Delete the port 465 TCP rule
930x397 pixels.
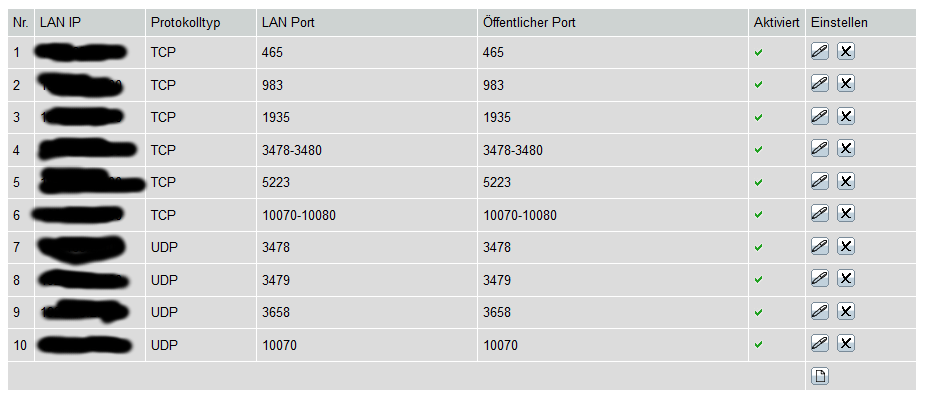846,52
